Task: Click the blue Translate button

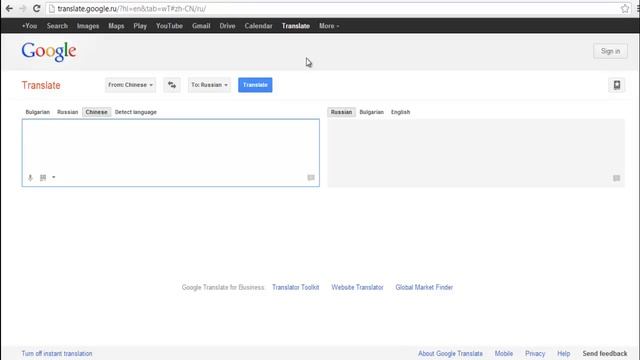Action: [255, 85]
